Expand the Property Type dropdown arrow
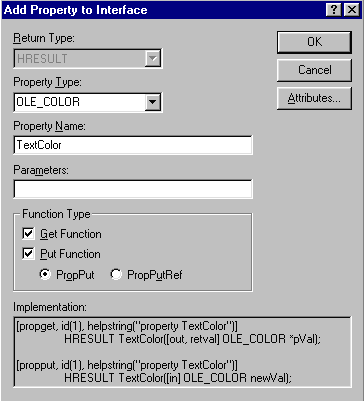Image resolution: width=364 pixels, height=401 pixels. pyautogui.click(x=153, y=102)
